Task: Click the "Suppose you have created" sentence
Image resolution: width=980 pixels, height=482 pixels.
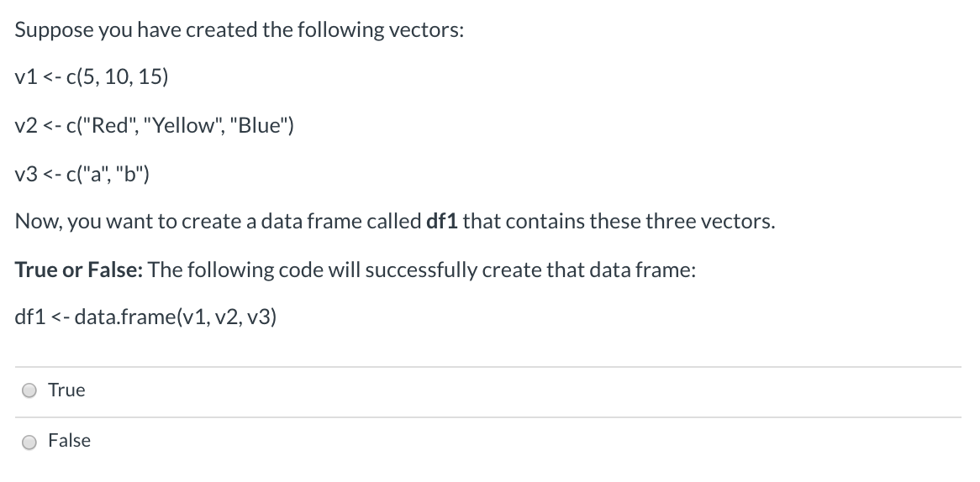Action: click(240, 30)
